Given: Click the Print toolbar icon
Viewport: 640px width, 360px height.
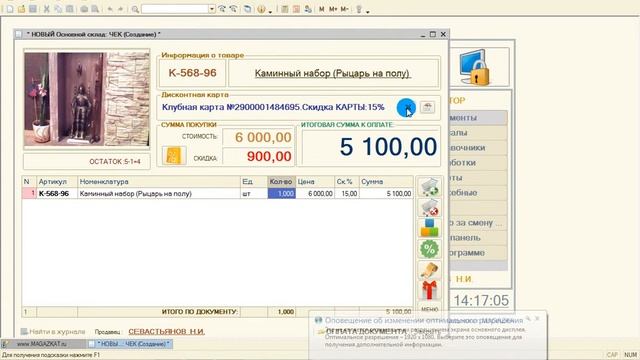Looking at the screenshot, I should click(x=84, y=9).
